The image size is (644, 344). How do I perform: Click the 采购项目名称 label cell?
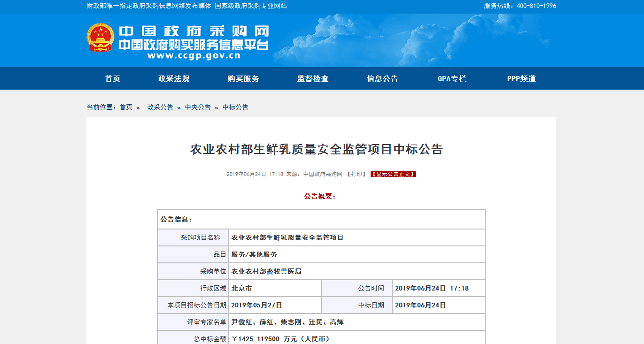click(x=193, y=237)
